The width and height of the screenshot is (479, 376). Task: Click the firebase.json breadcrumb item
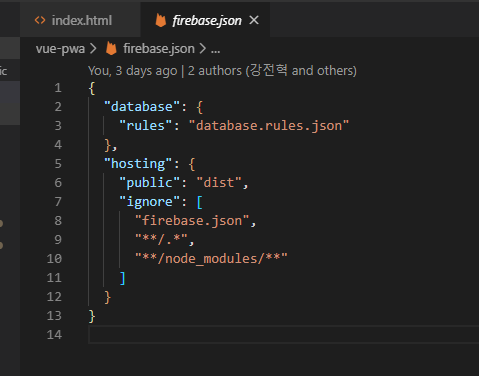[x=159, y=49]
